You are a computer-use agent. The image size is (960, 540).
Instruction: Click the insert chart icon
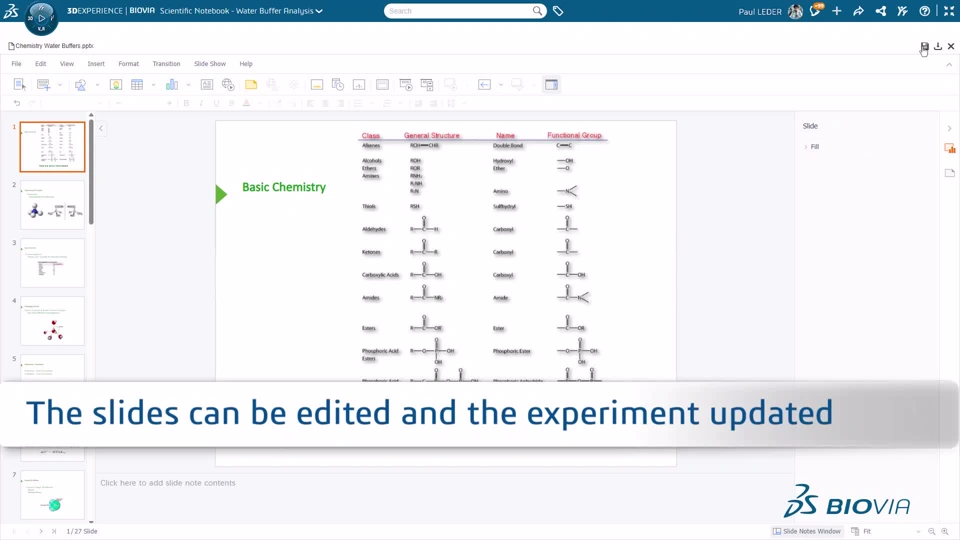click(172, 85)
